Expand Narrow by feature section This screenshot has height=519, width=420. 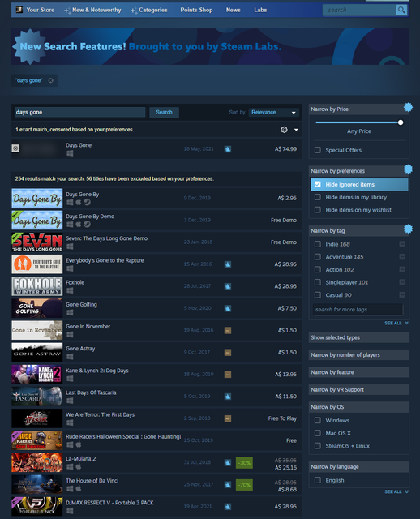tap(358, 372)
